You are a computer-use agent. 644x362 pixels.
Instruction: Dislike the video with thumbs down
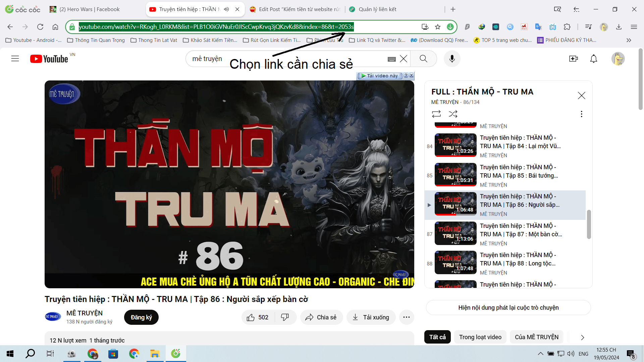pyautogui.click(x=285, y=317)
